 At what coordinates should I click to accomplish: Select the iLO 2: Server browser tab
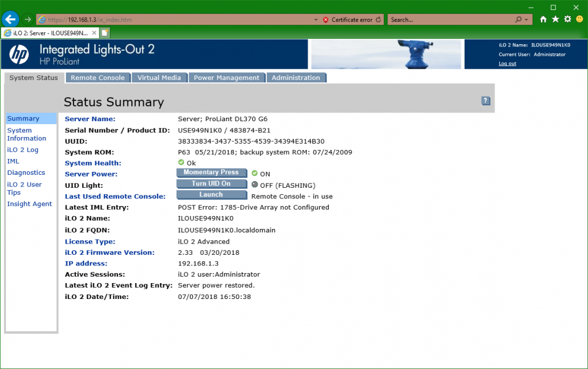click(50, 33)
